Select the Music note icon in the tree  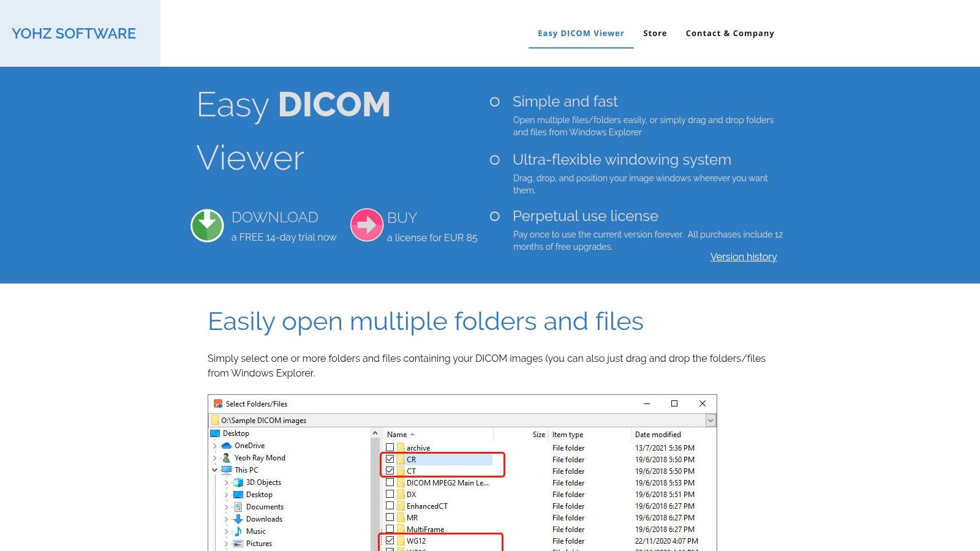[x=239, y=531]
